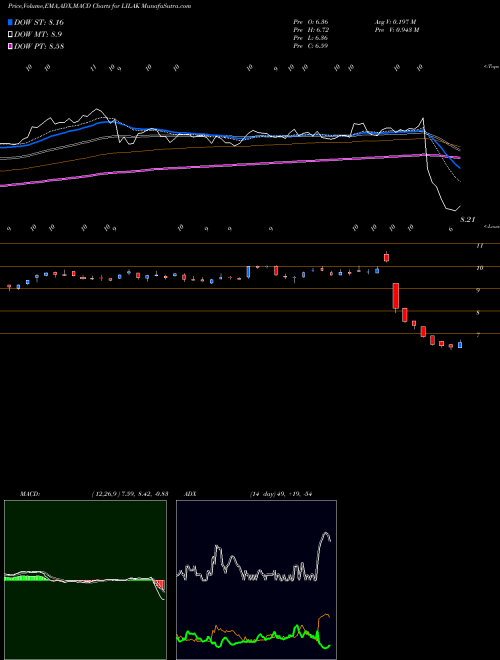Click the '<Tops' marker label
The image size is (500, 660).
click(x=492, y=67)
